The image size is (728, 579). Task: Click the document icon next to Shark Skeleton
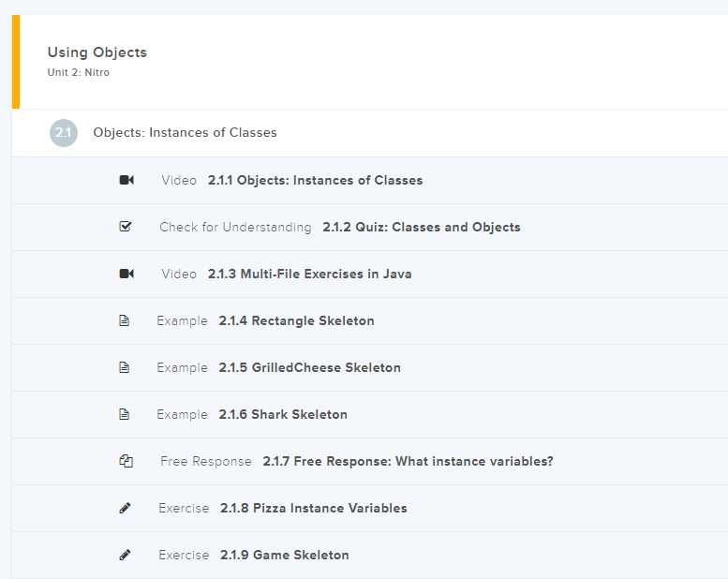click(x=125, y=414)
